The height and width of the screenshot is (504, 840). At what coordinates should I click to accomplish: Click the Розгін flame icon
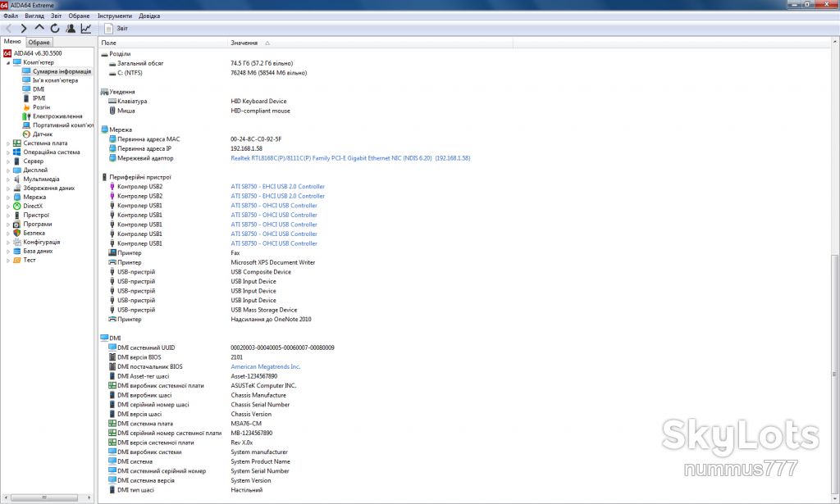tap(26, 107)
